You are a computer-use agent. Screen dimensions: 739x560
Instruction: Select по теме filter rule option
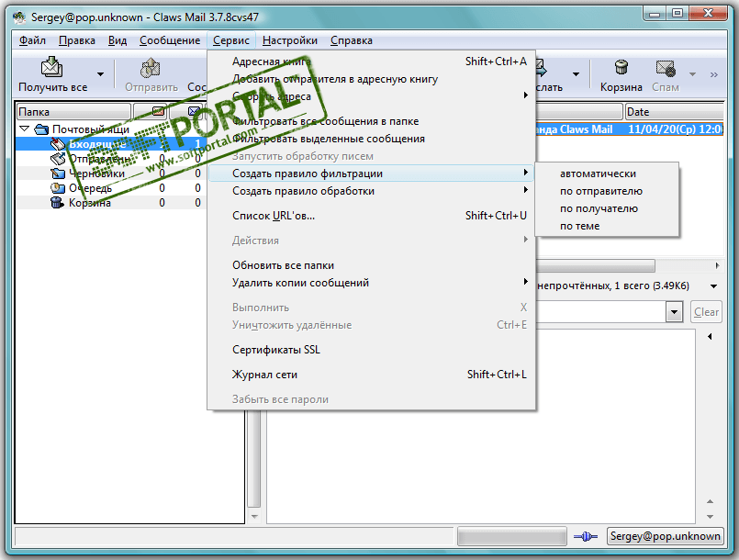point(607,226)
